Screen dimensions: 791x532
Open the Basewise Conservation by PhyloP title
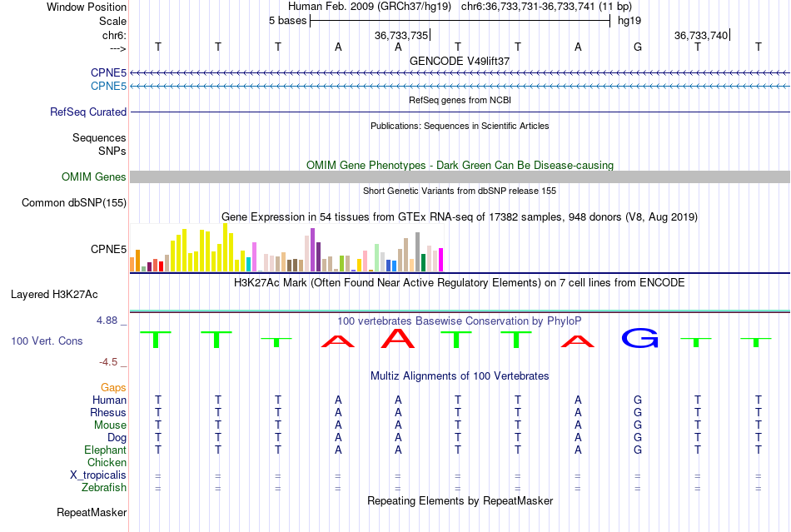click(x=460, y=321)
